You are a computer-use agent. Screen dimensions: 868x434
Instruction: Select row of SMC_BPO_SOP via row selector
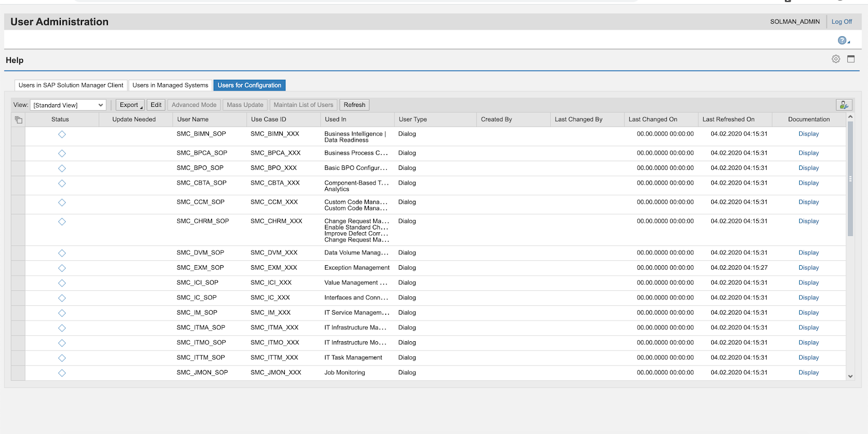coord(18,169)
